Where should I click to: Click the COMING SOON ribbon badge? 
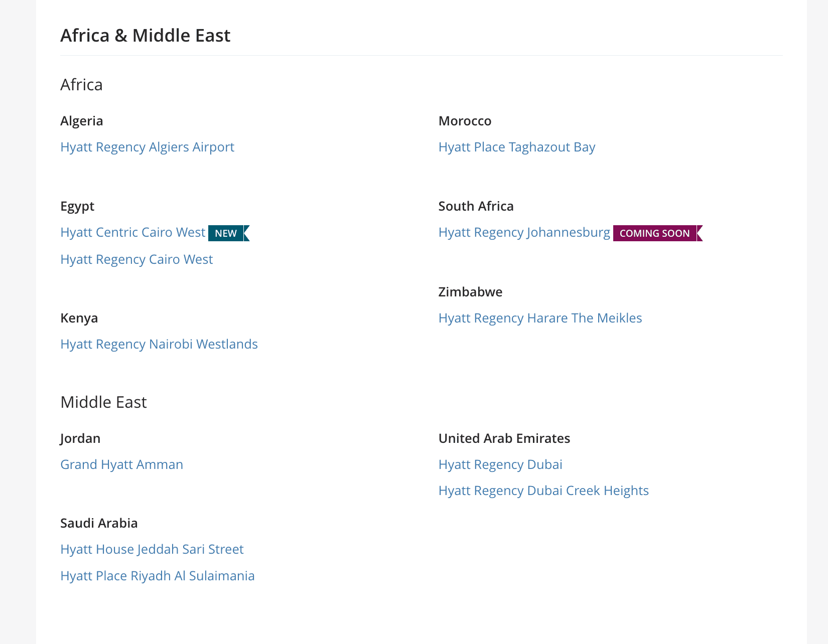(658, 233)
